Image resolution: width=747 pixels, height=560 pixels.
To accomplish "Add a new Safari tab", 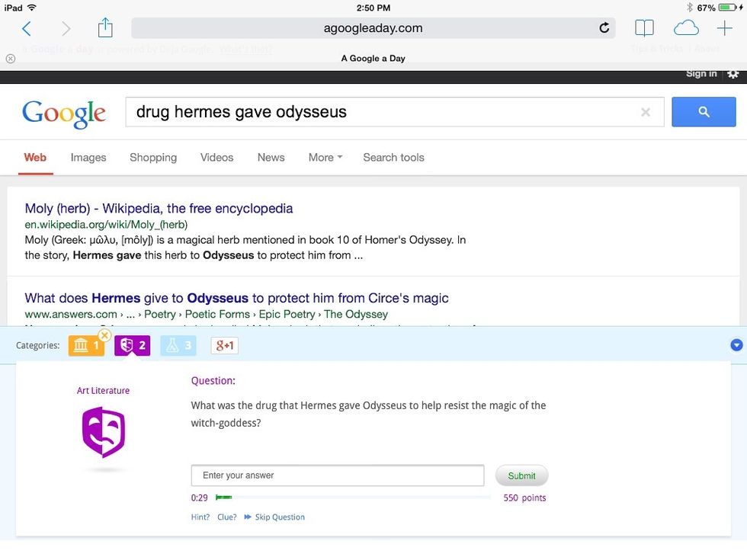I will click(x=725, y=28).
